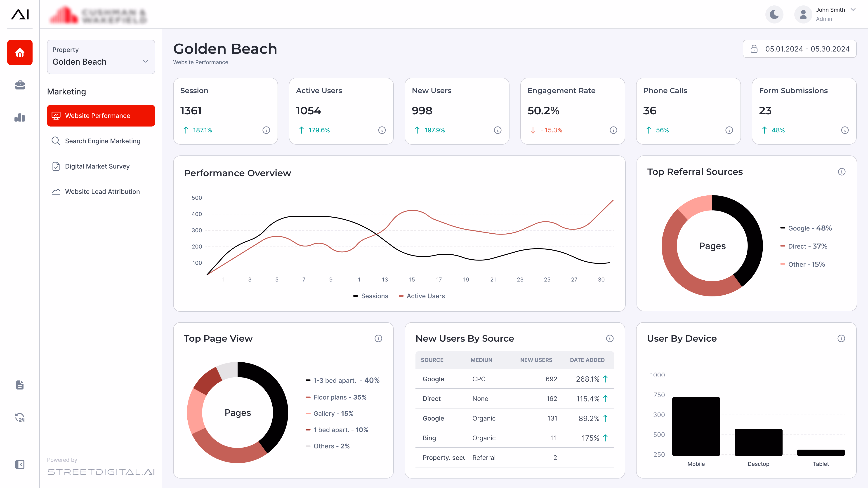Click the Session card info icon
This screenshot has width=868, height=488.
(266, 130)
